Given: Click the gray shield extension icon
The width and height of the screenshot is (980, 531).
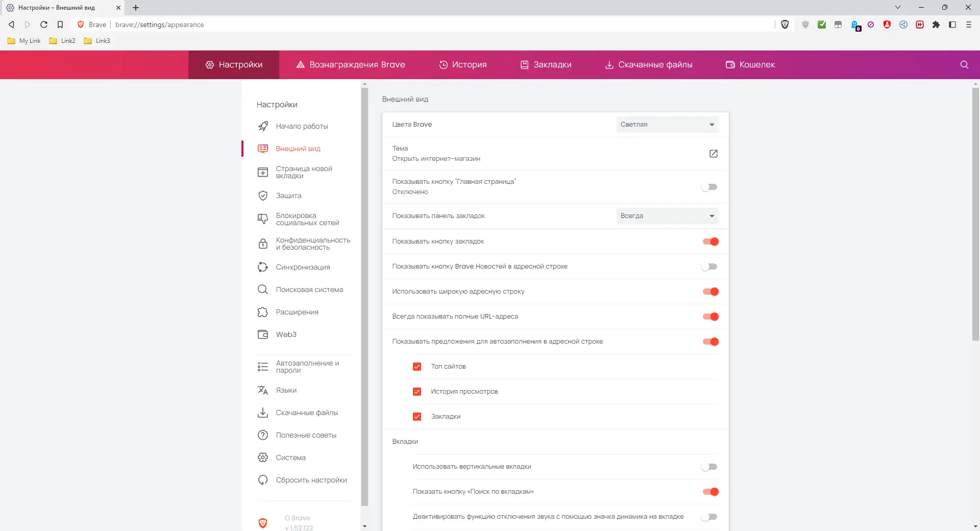Looking at the screenshot, I should coord(805,25).
